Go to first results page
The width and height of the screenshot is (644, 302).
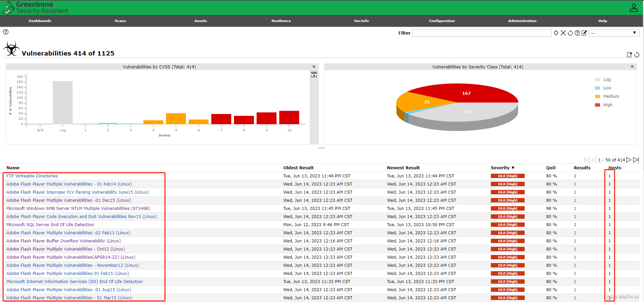(x=587, y=160)
